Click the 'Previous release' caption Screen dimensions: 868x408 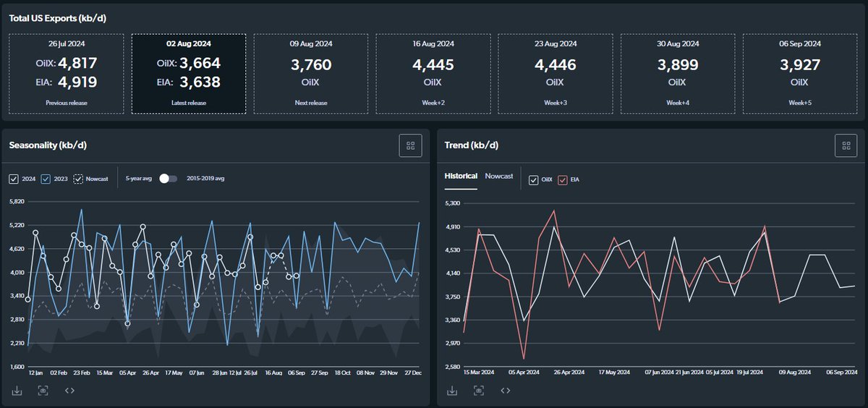[66, 103]
